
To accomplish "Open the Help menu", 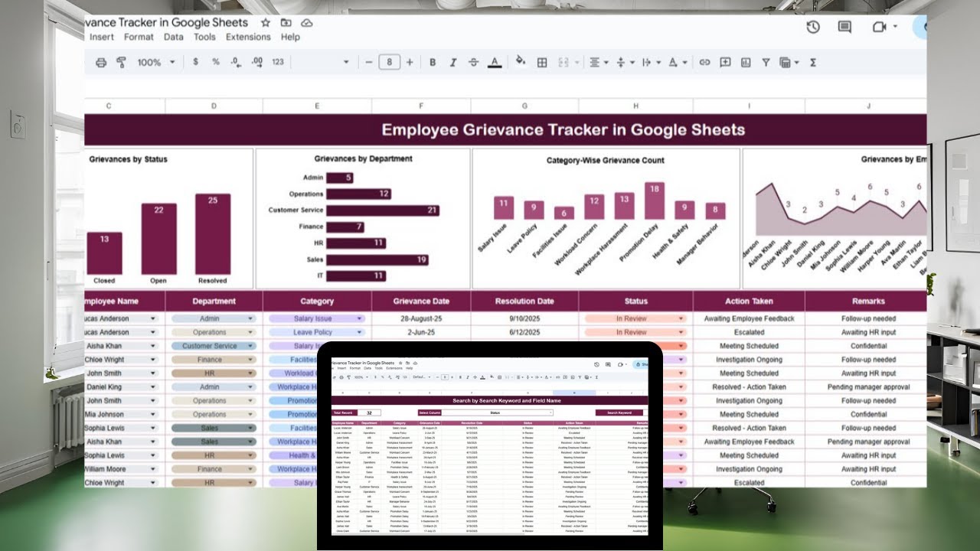I will point(290,37).
